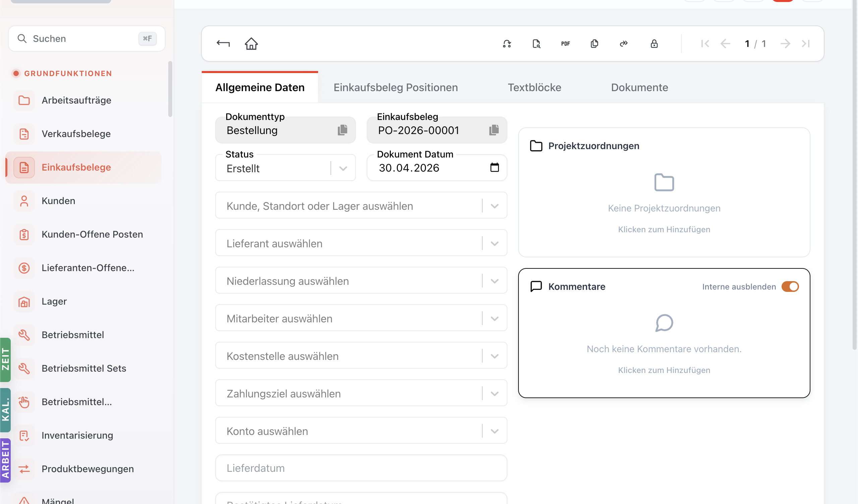Click the sidebar vertical scrollbar
The height and width of the screenshot is (504, 858).
coord(170,89)
